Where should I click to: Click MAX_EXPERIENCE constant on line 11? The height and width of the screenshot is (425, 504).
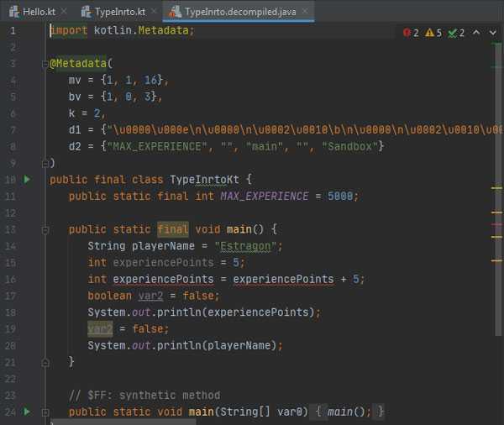click(x=265, y=196)
